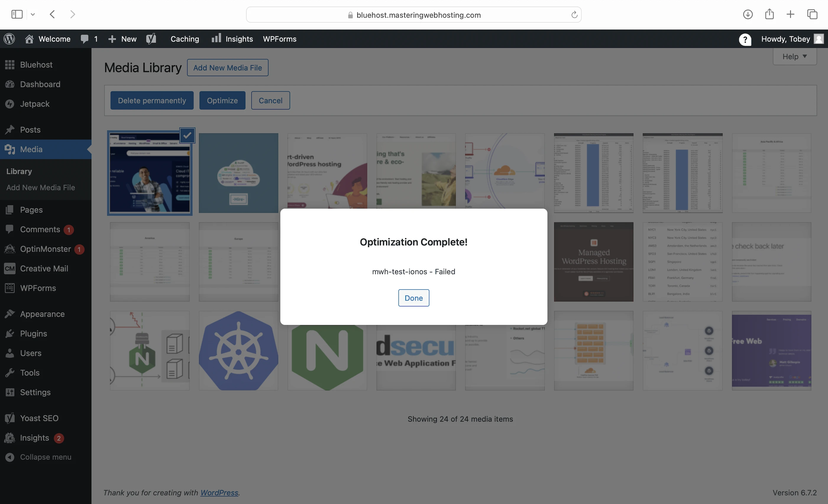The image size is (828, 504).
Task: Open Safari tab overview icon
Action: pyautogui.click(x=812, y=14)
